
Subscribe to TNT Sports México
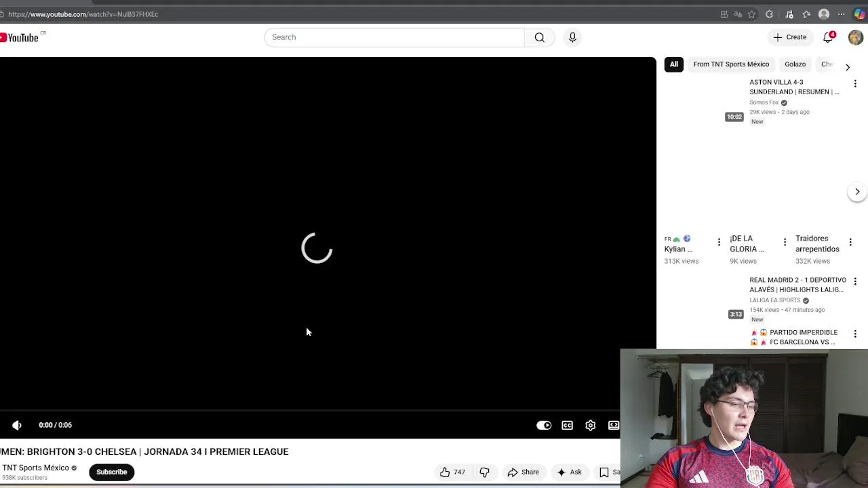click(x=112, y=472)
